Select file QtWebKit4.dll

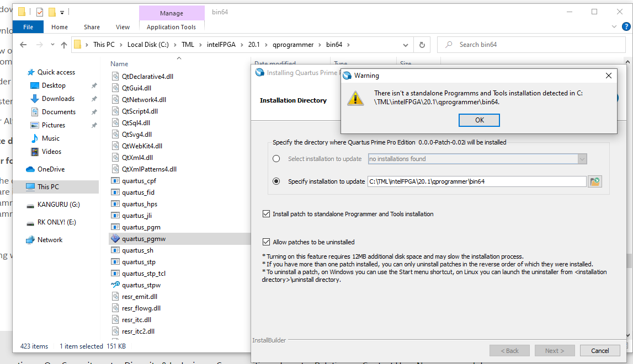pos(142,146)
